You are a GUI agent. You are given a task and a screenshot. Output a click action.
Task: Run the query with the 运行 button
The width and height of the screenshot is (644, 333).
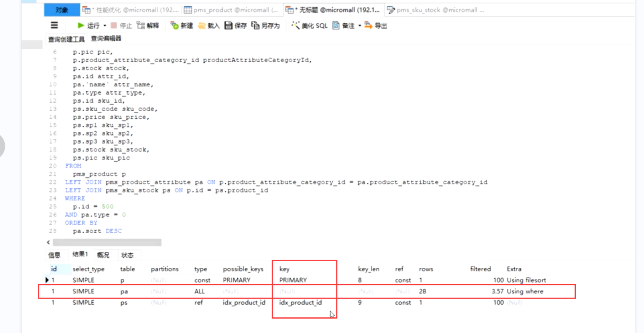point(88,26)
